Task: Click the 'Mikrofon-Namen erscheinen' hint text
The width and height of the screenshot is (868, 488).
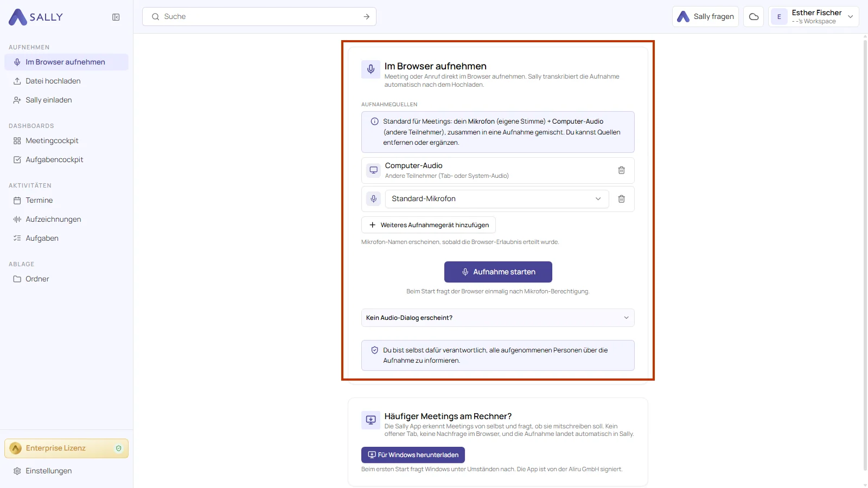Action: [460, 242]
